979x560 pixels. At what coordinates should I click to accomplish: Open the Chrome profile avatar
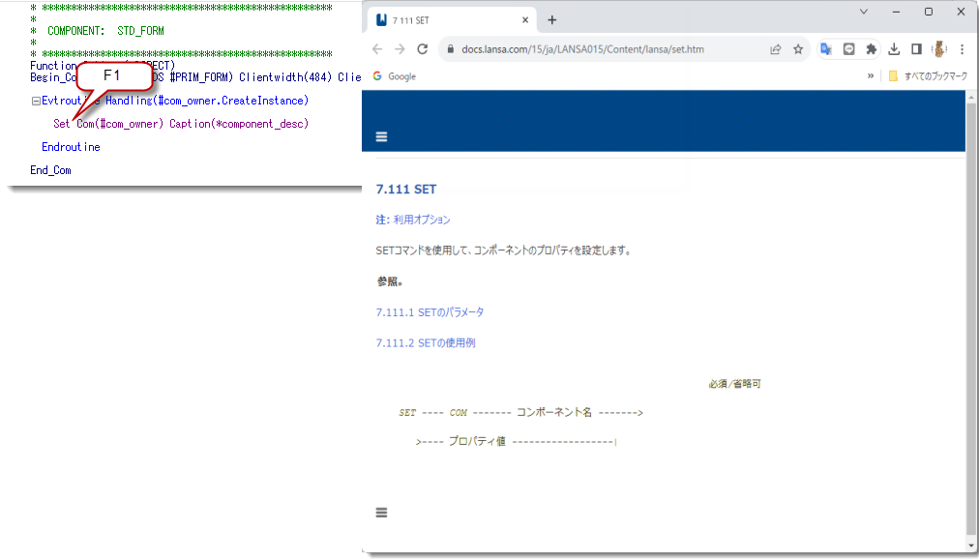click(x=939, y=49)
